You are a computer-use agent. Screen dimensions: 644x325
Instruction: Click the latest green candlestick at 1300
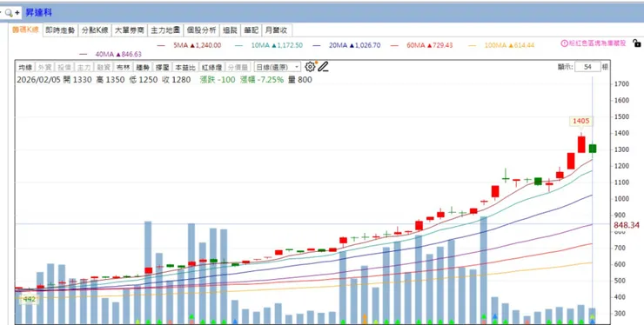pos(593,148)
